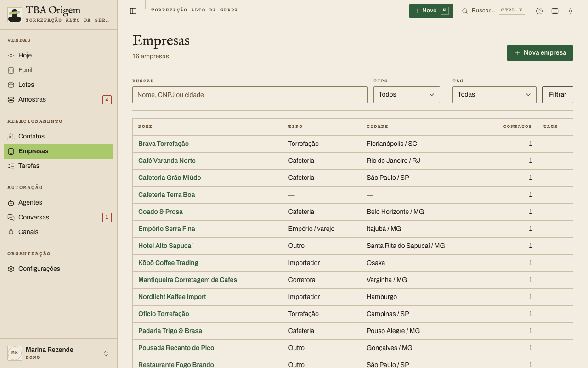Select Tarefas in the sidebar

[58, 166]
